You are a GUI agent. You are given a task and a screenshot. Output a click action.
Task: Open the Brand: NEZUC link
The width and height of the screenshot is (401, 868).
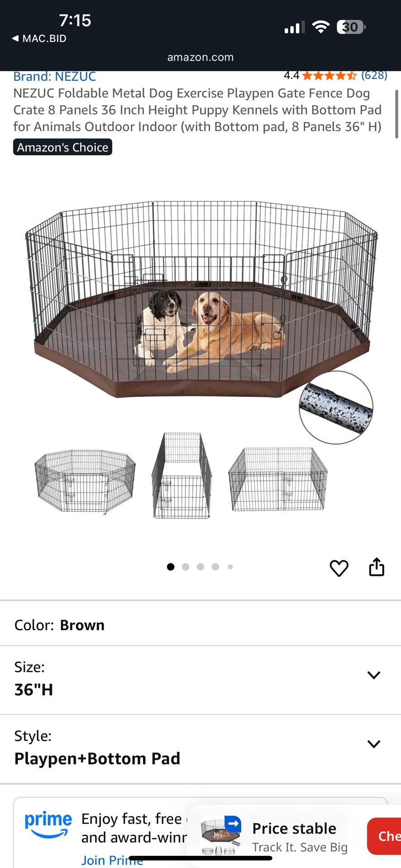pyautogui.click(x=55, y=76)
